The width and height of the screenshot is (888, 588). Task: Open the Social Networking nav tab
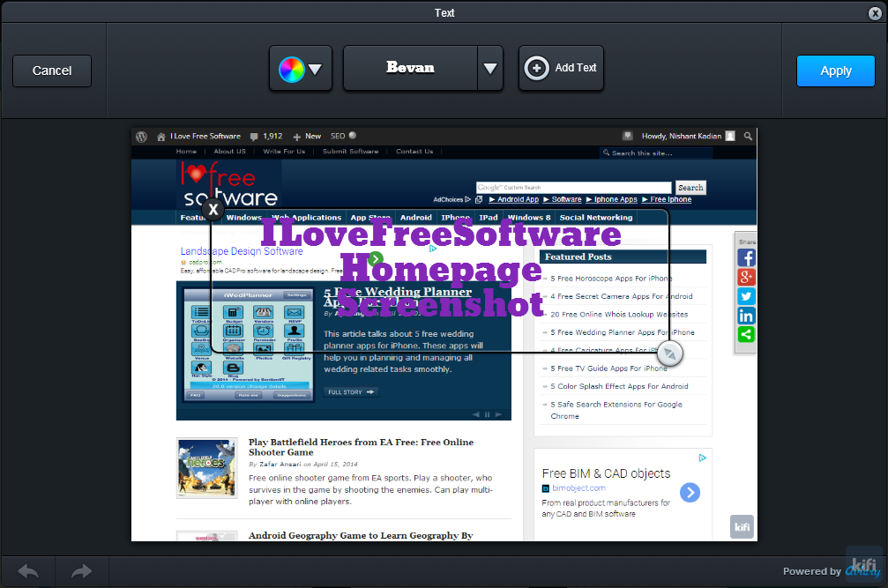[596, 218]
